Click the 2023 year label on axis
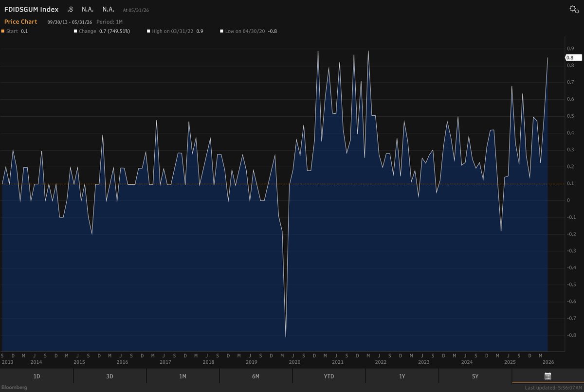 click(x=423, y=362)
